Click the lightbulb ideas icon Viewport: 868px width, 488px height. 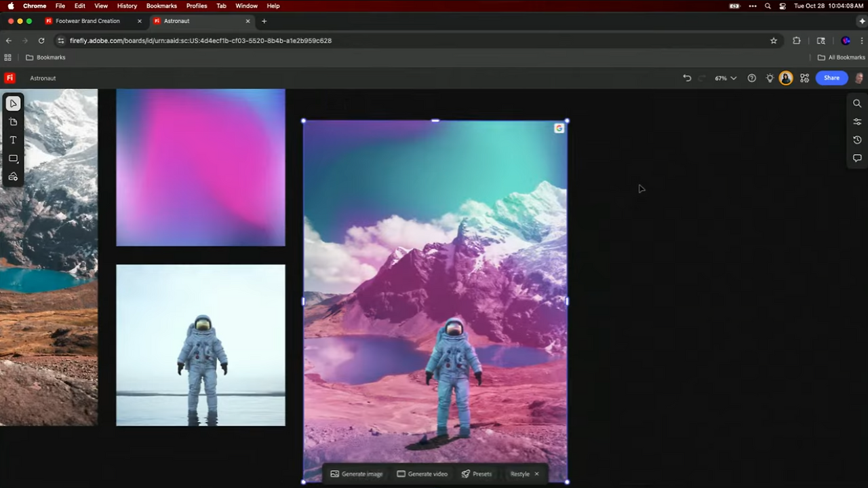[770, 78]
